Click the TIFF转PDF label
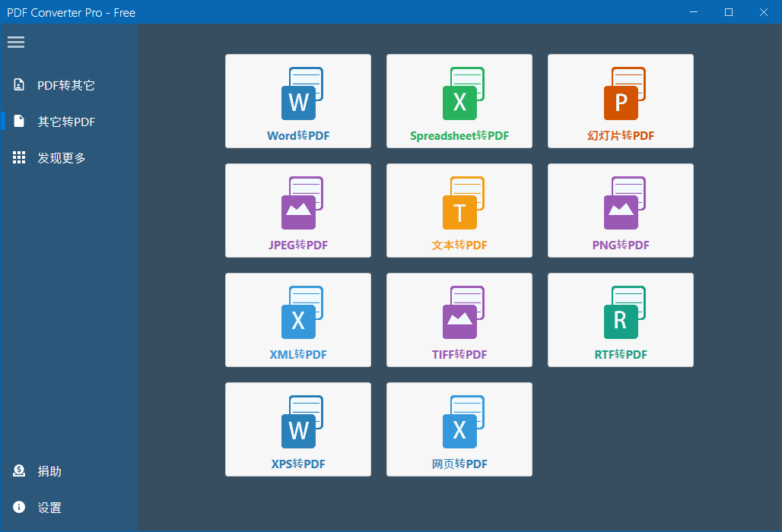The image size is (782, 532). (x=459, y=354)
